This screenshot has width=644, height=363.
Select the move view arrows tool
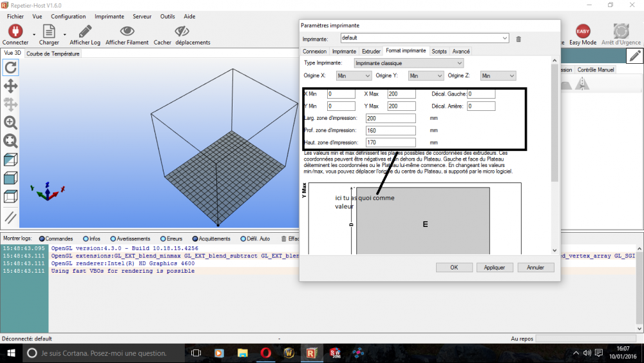tap(11, 86)
